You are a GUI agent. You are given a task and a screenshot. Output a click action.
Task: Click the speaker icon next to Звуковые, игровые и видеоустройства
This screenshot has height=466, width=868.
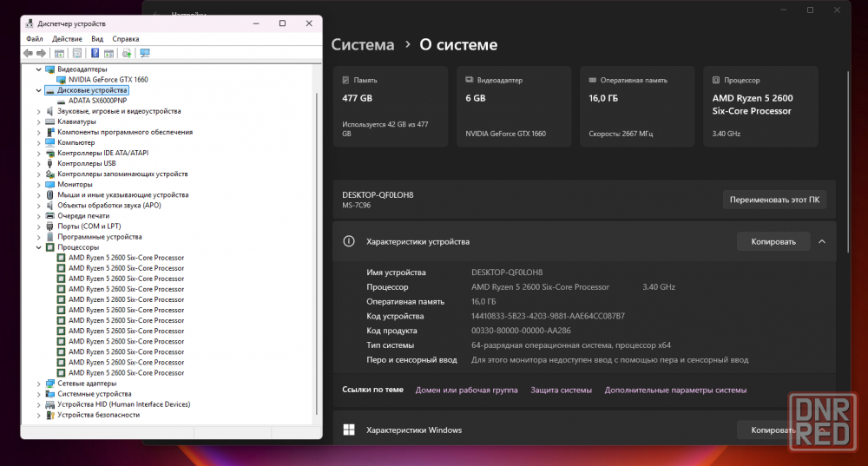(49, 111)
